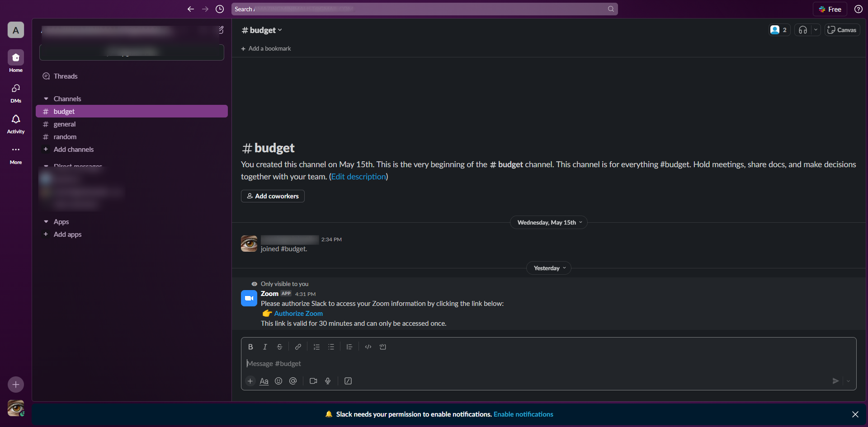The image size is (868, 427).
Task: Open the random channel
Action: [x=132, y=136]
